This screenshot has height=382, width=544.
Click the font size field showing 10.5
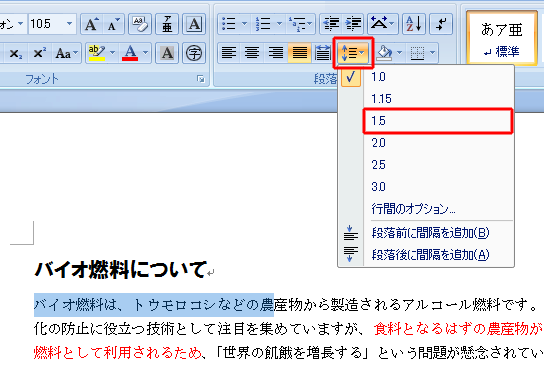tap(47, 24)
